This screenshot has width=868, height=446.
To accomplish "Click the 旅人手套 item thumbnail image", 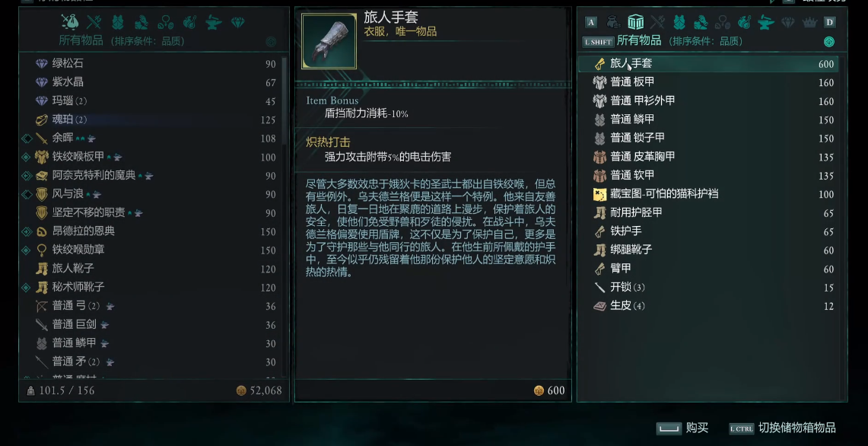I will coord(329,42).
